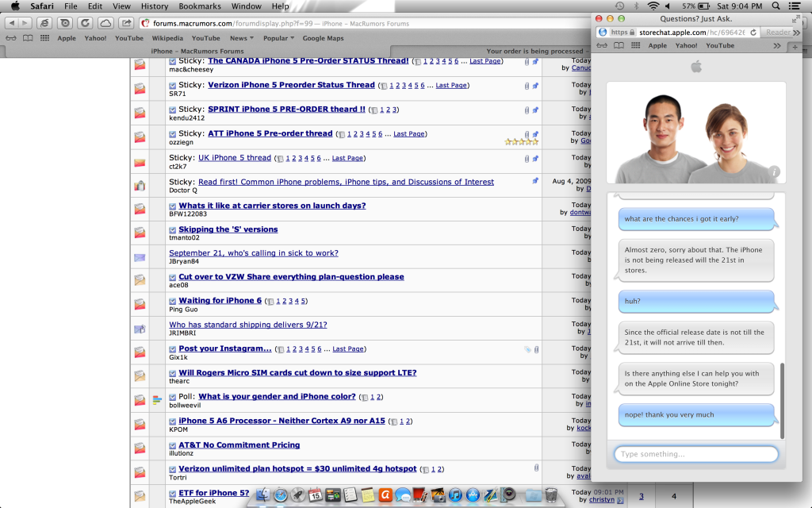Click first-new-post icon for Skipping the 'S' versions

point(172,229)
